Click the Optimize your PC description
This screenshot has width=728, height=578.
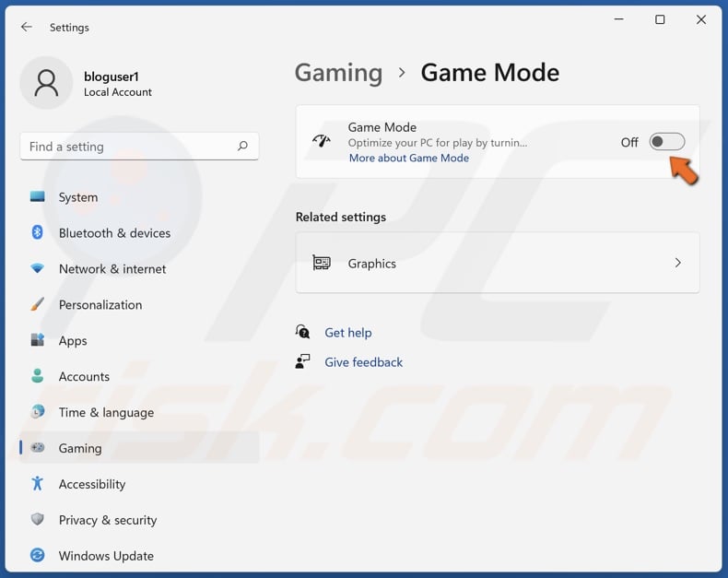[438, 143]
